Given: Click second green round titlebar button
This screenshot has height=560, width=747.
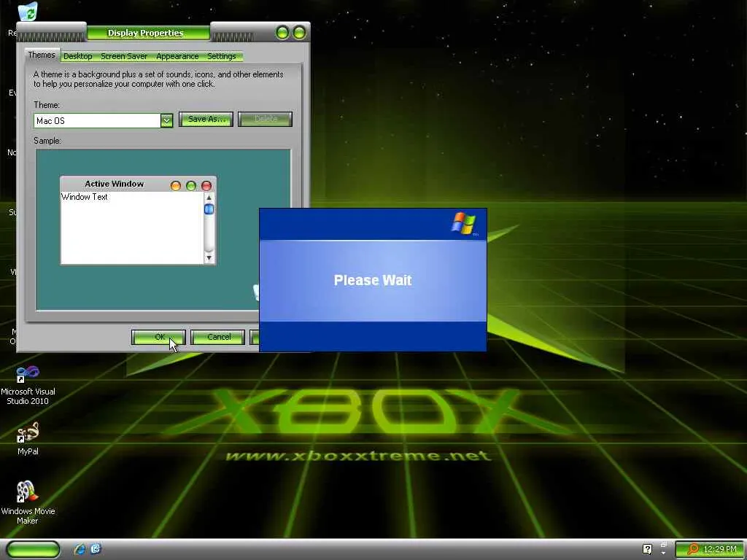Looking at the screenshot, I should [x=299, y=32].
